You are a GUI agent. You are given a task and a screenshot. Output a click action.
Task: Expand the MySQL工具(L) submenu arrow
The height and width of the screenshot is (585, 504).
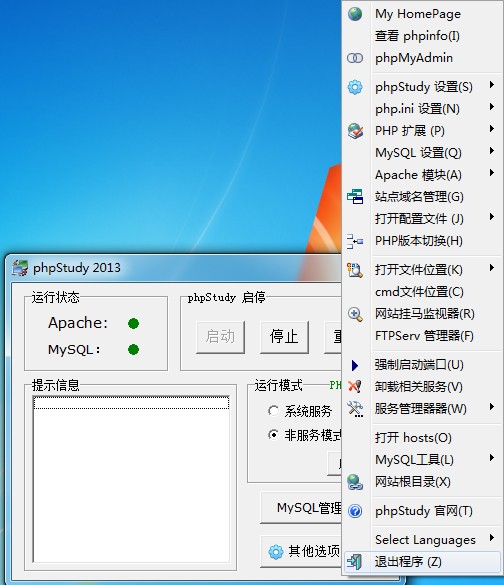tap(492, 458)
